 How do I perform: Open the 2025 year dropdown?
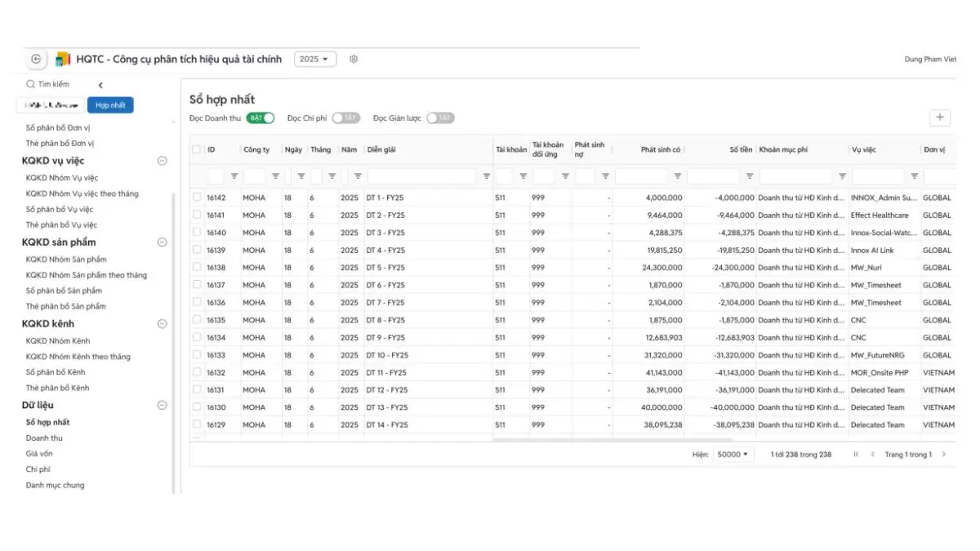314,59
